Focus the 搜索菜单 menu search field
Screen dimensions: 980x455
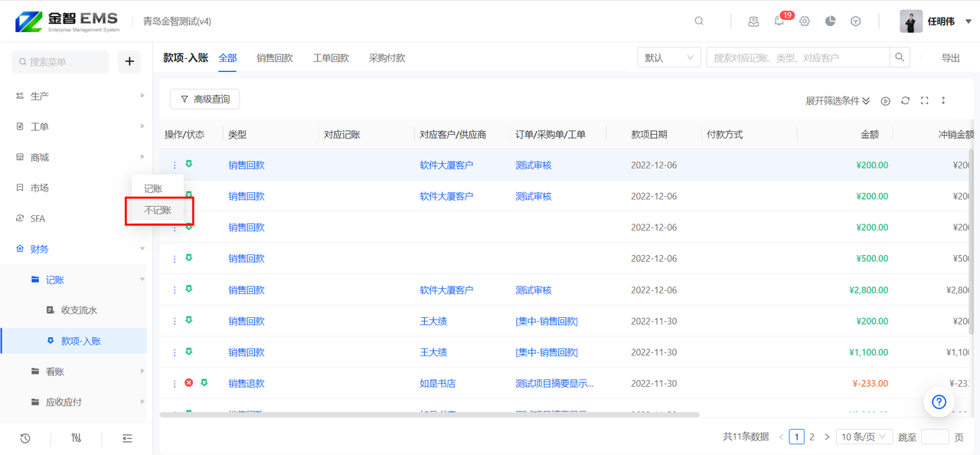pyautogui.click(x=60, y=61)
